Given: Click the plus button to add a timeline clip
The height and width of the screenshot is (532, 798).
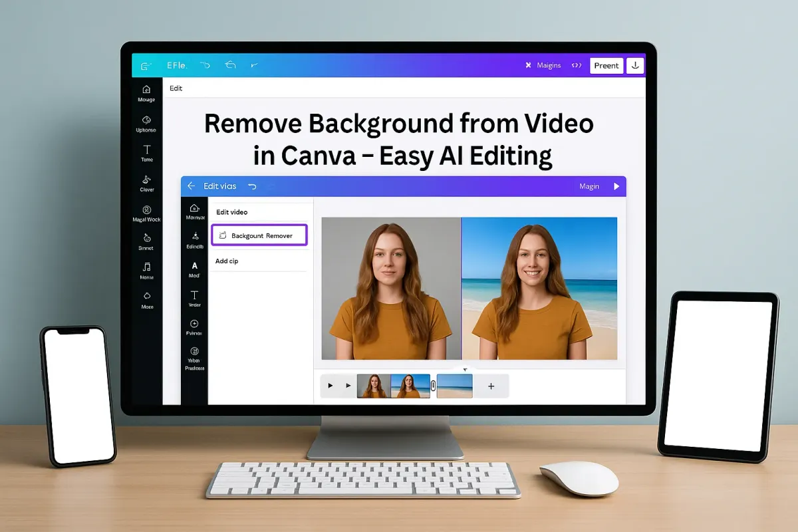Looking at the screenshot, I should [x=491, y=386].
